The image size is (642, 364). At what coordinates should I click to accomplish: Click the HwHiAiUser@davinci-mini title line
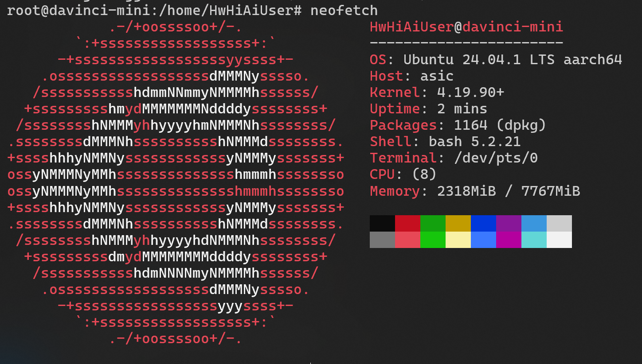tap(466, 27)
